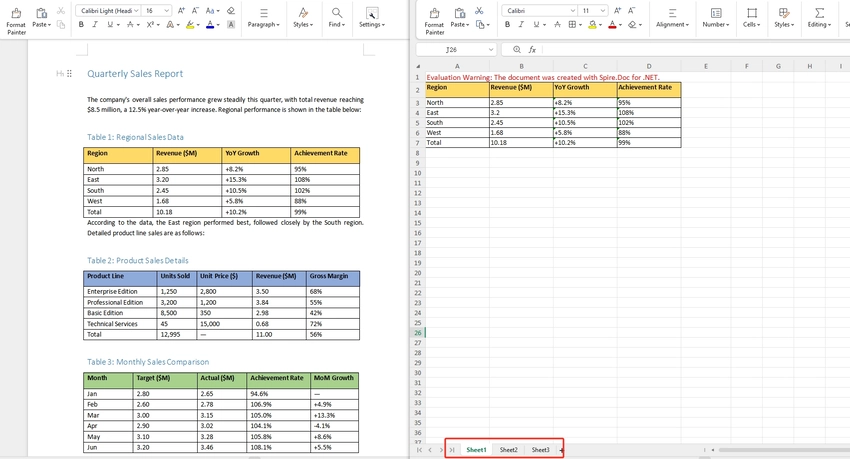This screenshot has width=850, height=459.
Task: Increase font size in the document toolbar
Action: tap(182, 11)
